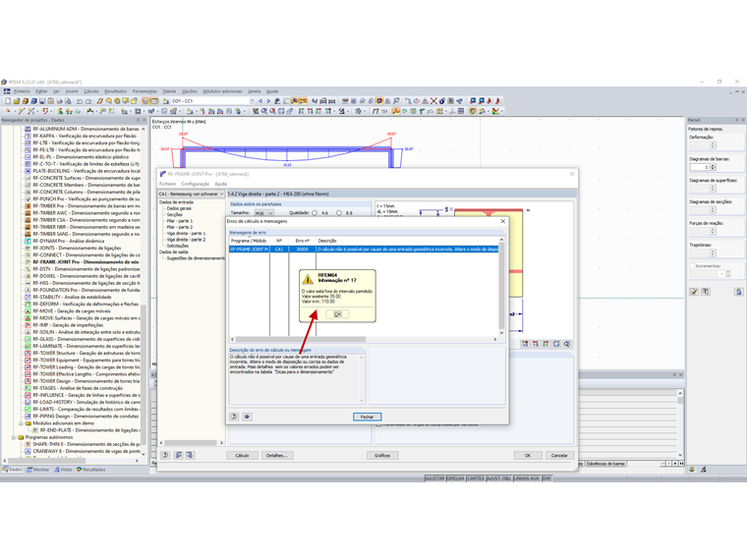Image resolution: width=747 pixels, height=560 pixels.
Task: Open the Resultados menu
Action: click(116, 91)
